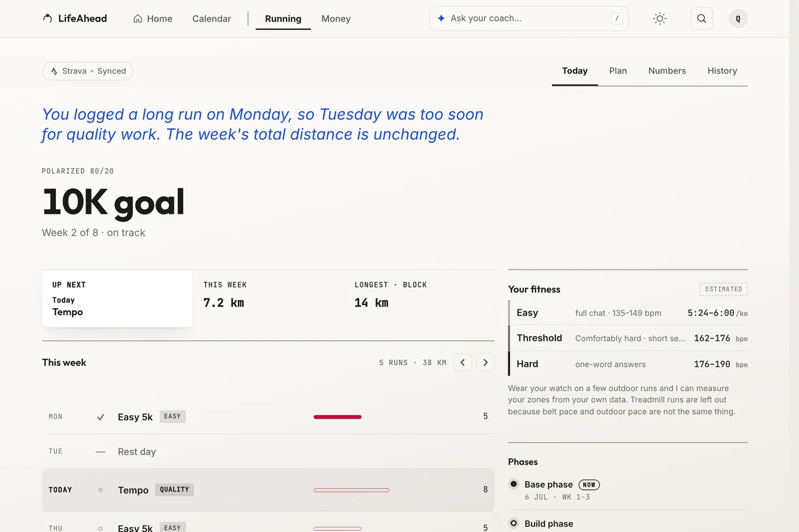
Task: Click the Home house icon
Action: 138,19
